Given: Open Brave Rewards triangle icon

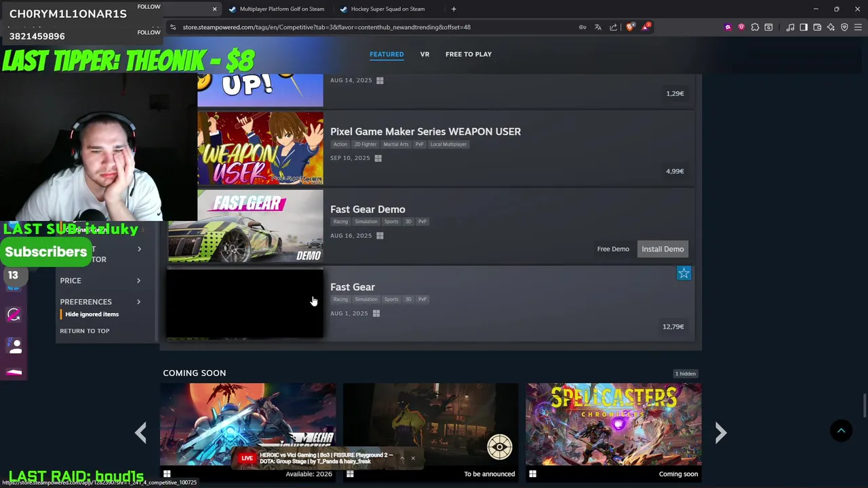Looking at the screenshot, I should [646, 27].
